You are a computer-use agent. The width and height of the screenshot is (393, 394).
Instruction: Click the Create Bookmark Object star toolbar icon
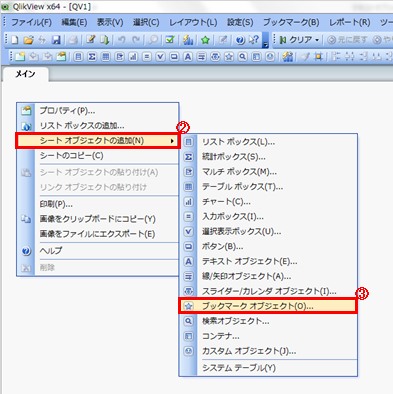coord(229,57)
